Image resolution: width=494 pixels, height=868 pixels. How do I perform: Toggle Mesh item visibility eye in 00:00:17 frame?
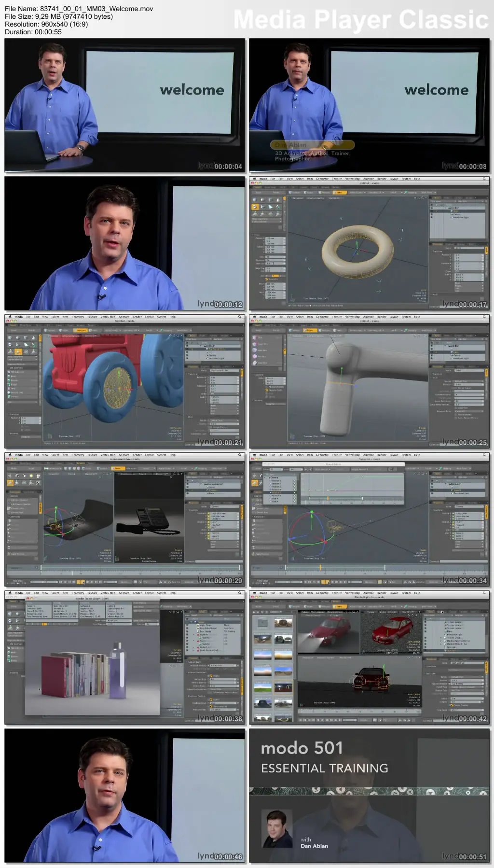tap(432, 211)
